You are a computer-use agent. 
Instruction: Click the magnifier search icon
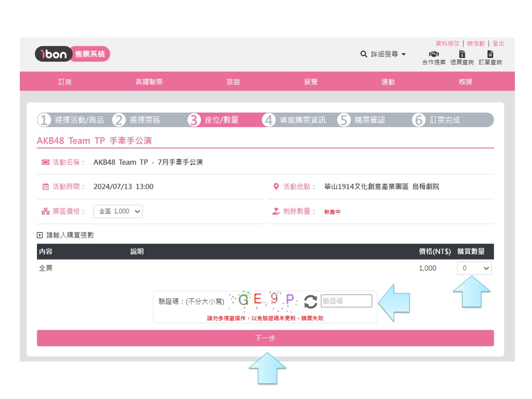click(x=364, y=54)
